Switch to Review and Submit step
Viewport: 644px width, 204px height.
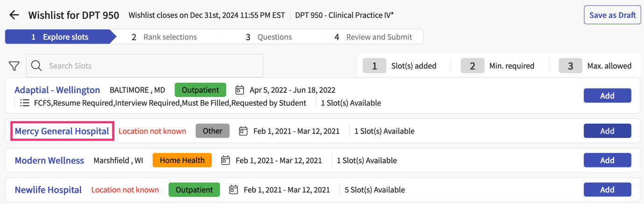tap(373, 37)
